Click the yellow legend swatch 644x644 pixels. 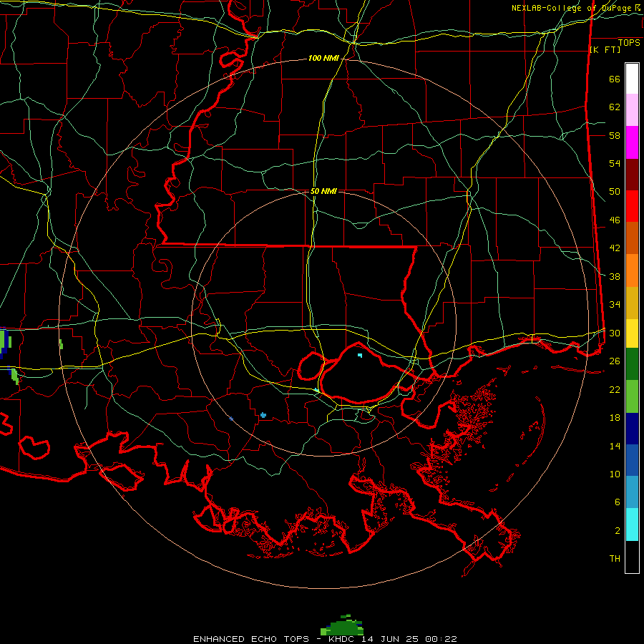[x=632, y=333]
